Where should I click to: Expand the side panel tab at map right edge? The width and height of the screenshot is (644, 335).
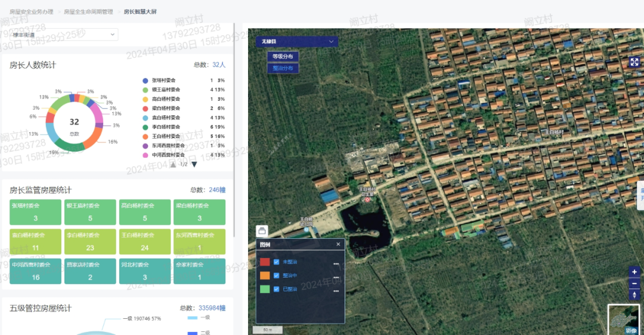pos(640,195)
